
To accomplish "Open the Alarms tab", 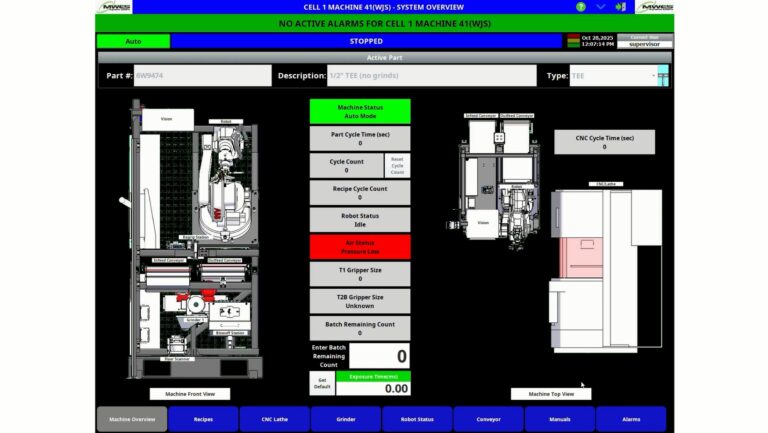I will pos(631,419).
